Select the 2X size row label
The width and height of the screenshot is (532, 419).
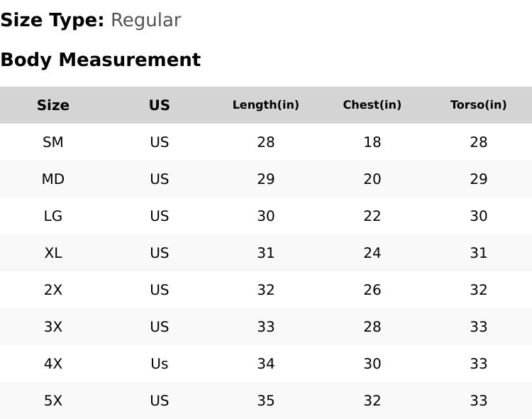(x=53, y=290)
